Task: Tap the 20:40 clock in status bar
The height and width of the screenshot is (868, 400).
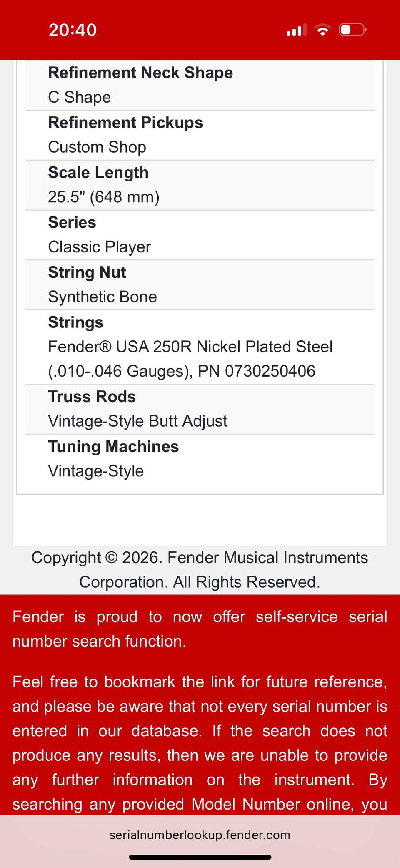Action: click(x=73, y=30)
